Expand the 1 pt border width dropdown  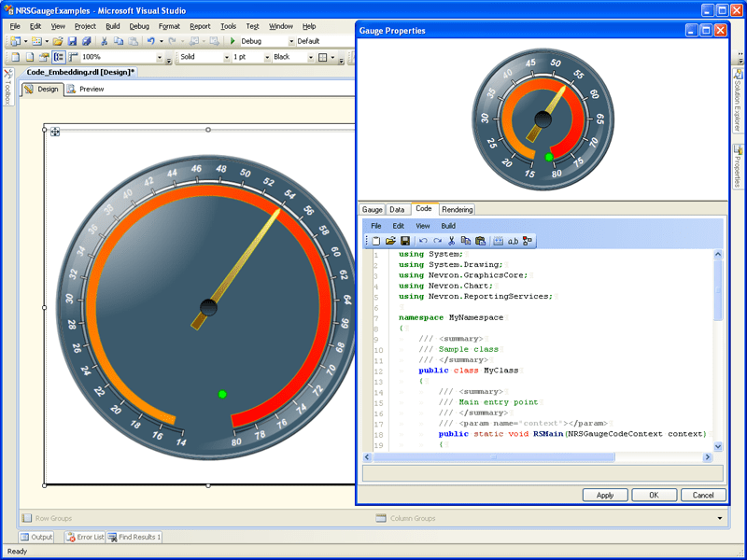(267, 58)
